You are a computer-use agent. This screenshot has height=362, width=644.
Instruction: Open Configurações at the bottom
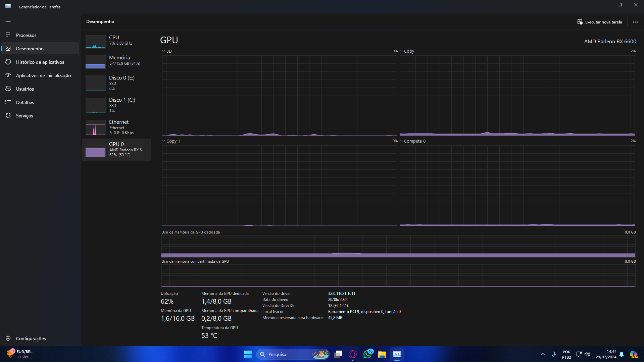[x=40, y=339]
